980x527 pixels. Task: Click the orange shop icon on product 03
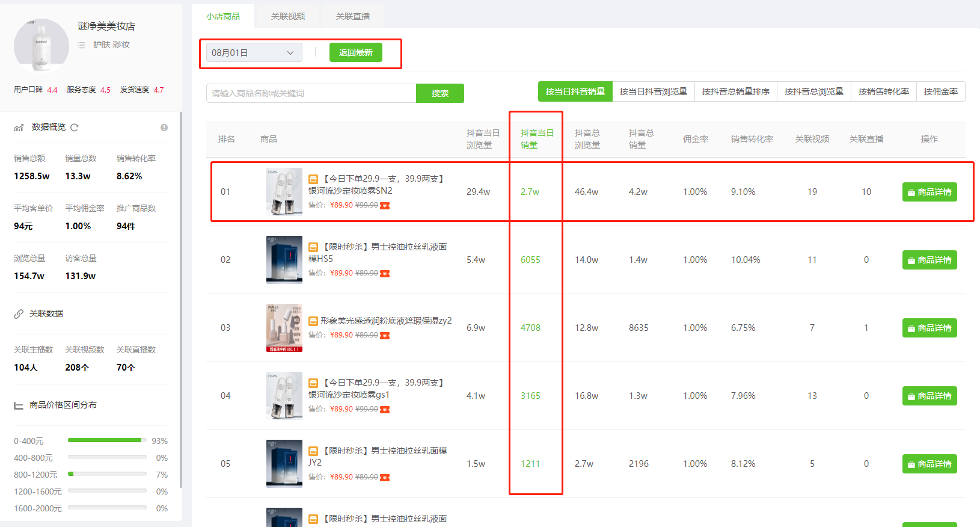(x=313, y=321)
